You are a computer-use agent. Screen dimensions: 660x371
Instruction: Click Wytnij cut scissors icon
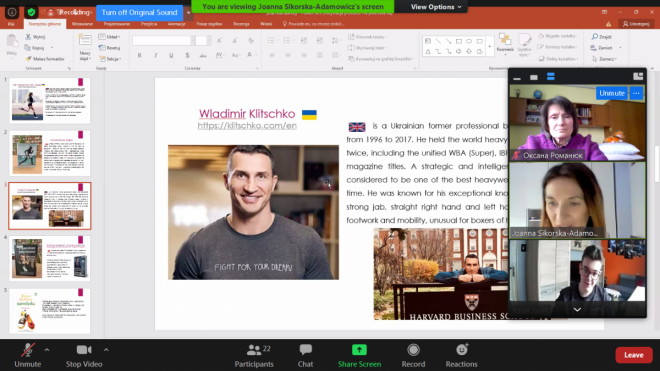coord(29,37)
